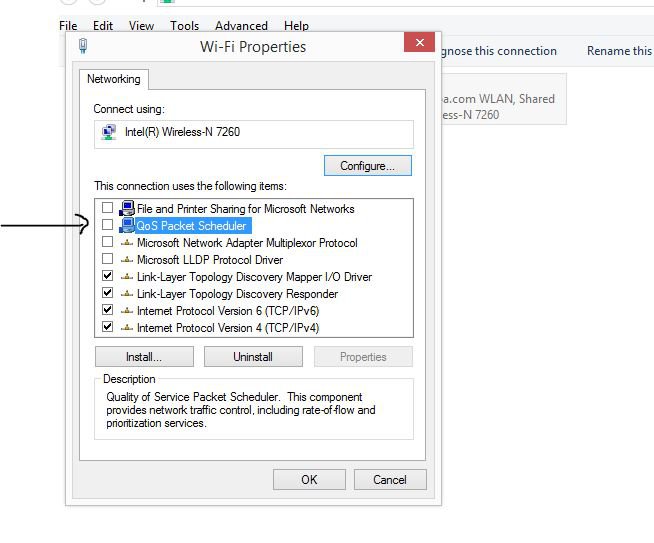Select Microsoft Network Adapter Multiplexor Protocol row
This screenshot has width=654, height=543.
[x=247, y=243]
